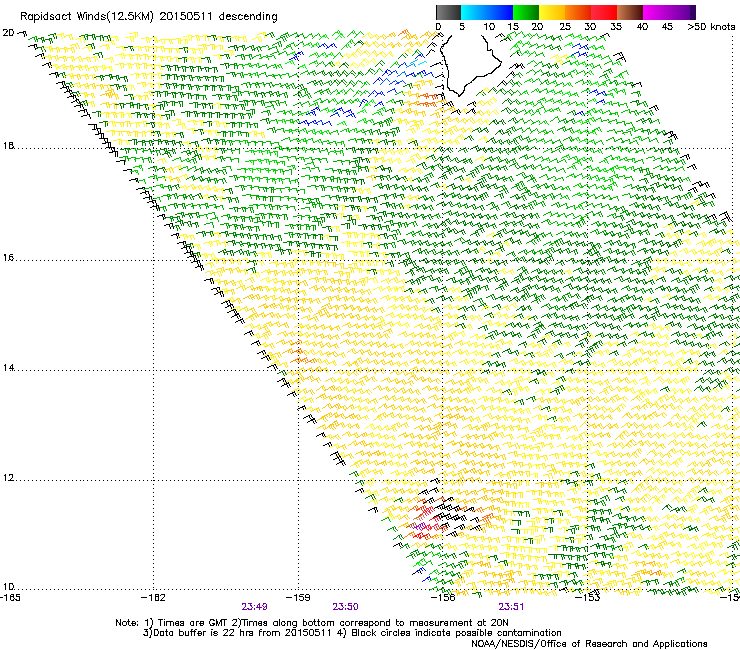
Task: Click the gray 0-5 knots color swatch
Action: point(448,12)
